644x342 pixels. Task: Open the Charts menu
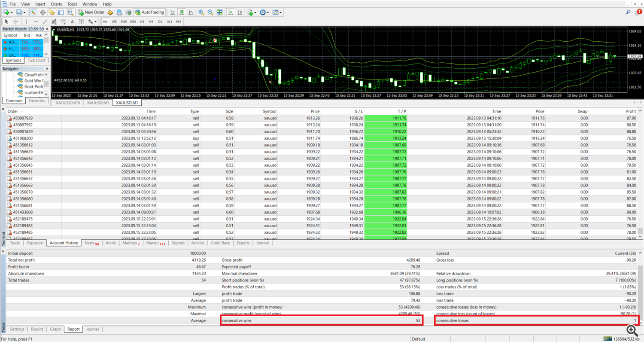(x=56, y=4)
